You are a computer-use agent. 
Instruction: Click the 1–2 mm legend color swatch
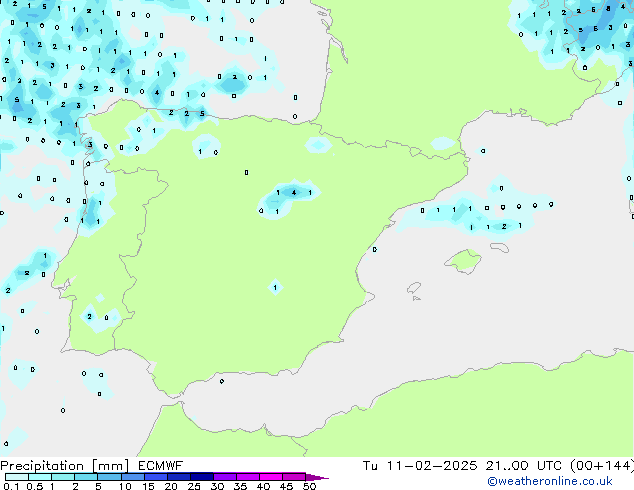point(63,477)
